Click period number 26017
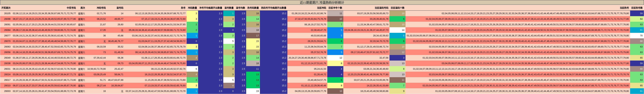 coord(7,80)
